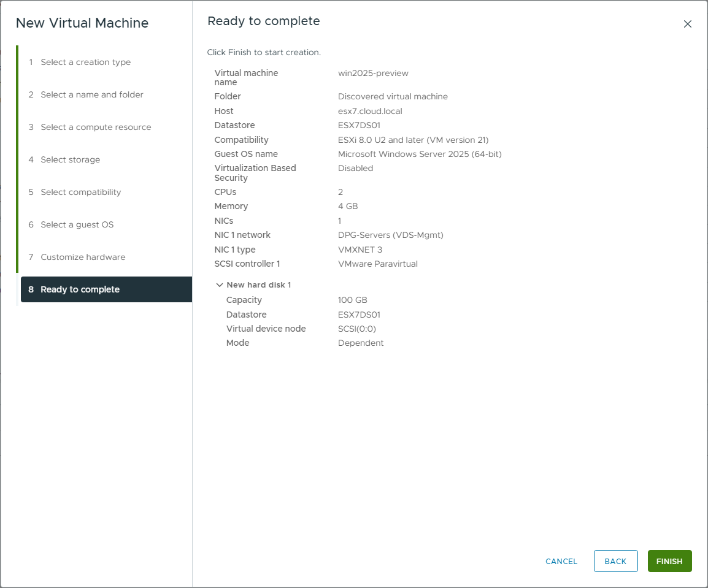The height and width of the screenshot is (588, 708).
Task: Click the host value esx7.cloud.local
Action: point(370,111)
